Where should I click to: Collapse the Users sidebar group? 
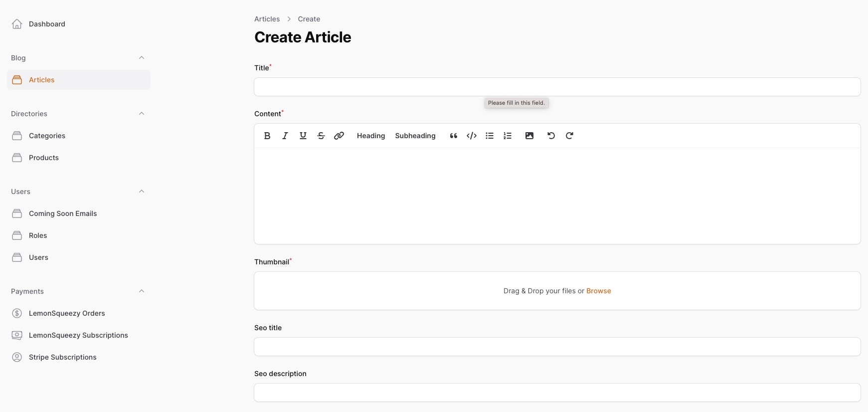point(142,192)
